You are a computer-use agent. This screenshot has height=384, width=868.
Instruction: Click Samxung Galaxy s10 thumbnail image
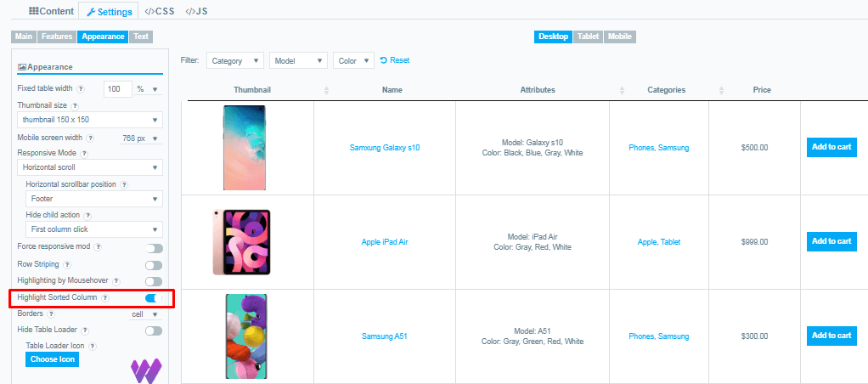click(244, 148)
